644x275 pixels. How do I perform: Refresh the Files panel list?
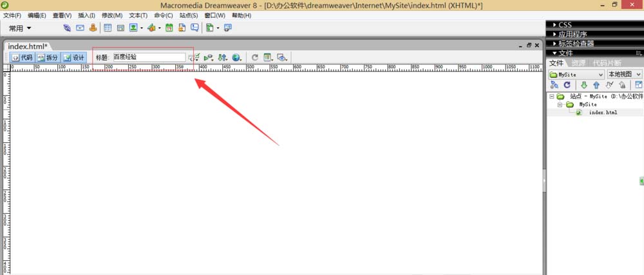[567, 85]
